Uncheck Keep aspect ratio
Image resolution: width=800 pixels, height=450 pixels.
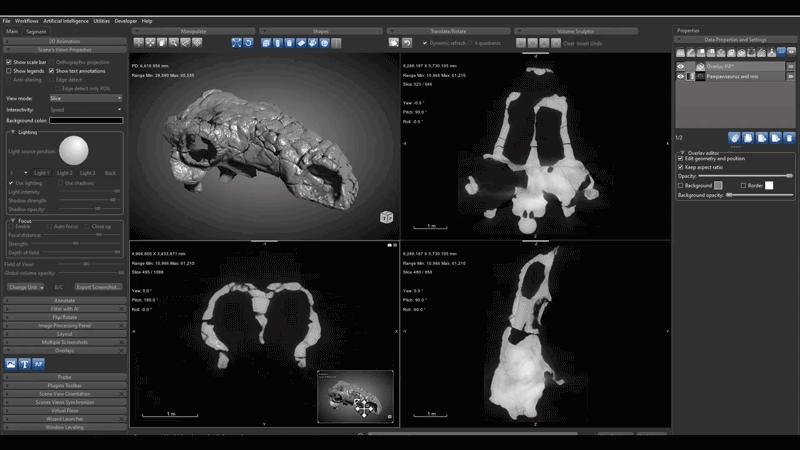coord(681,167)
